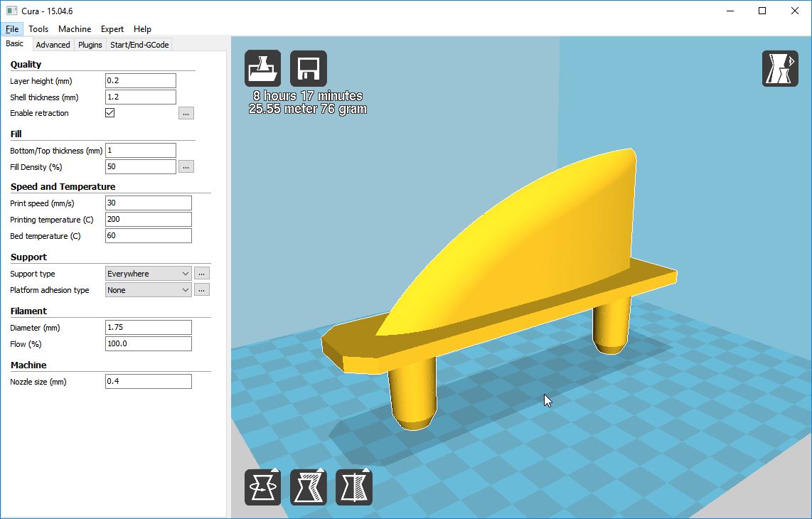Open retraction settings ellipsis button
Screen dimensions: 812x519
point(186,113)
